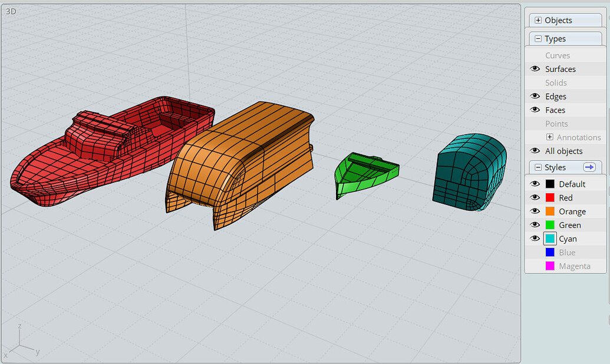Toggle visibility of All objects

535,151
